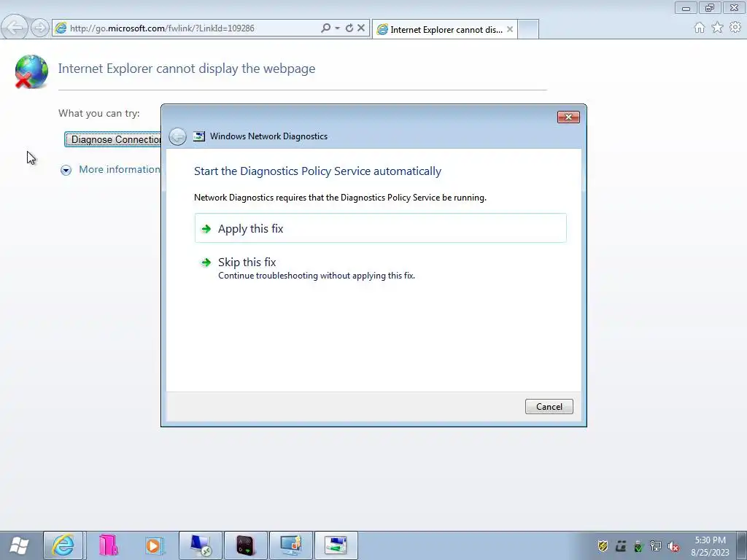Open the address bar dropdown arrow

pos(337,28)
